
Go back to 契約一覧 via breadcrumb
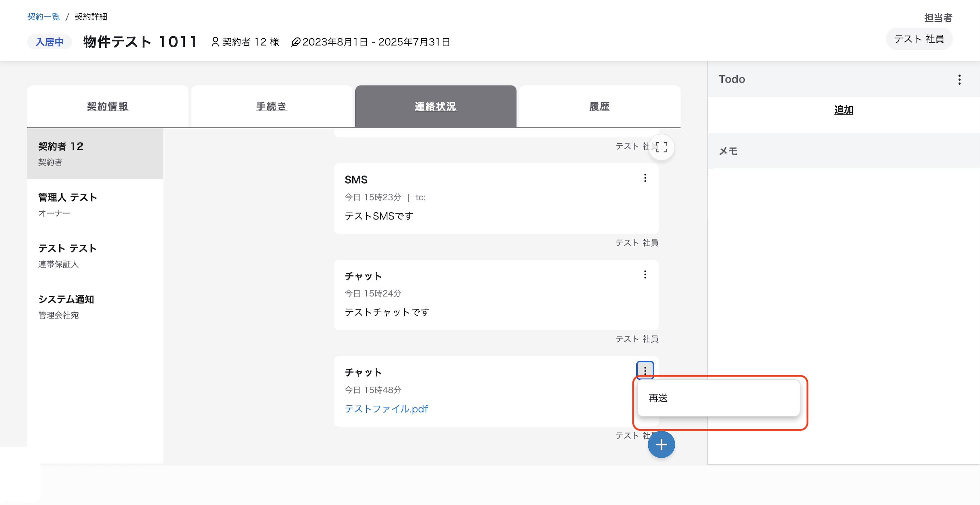point(43,17)
